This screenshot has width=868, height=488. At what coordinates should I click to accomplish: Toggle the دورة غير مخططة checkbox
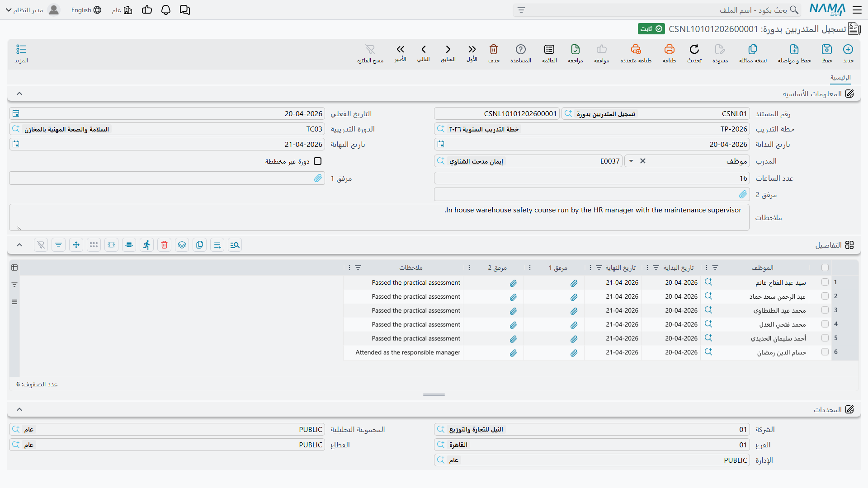(x=318, y=161)
